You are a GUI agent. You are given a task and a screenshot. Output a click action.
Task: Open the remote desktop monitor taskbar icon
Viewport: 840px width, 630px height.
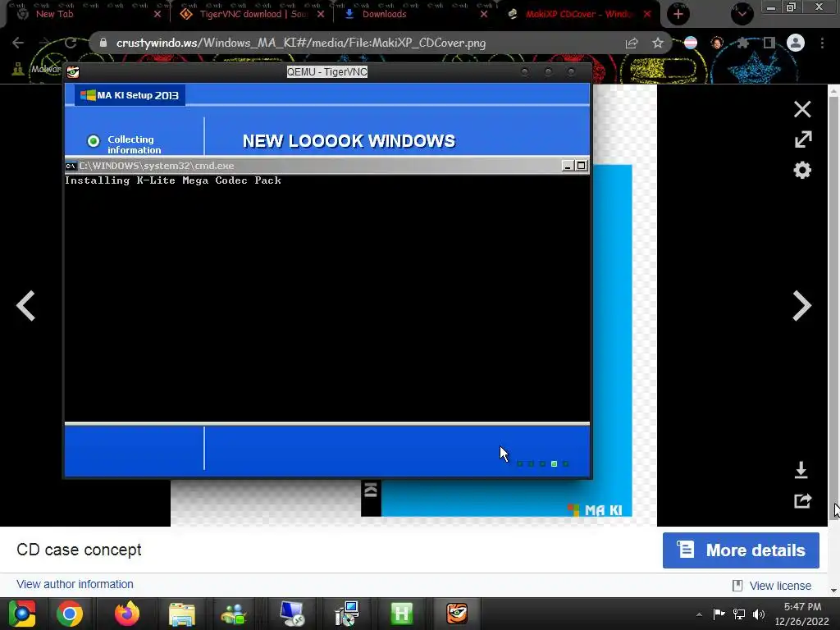click(x=293, y=614)
